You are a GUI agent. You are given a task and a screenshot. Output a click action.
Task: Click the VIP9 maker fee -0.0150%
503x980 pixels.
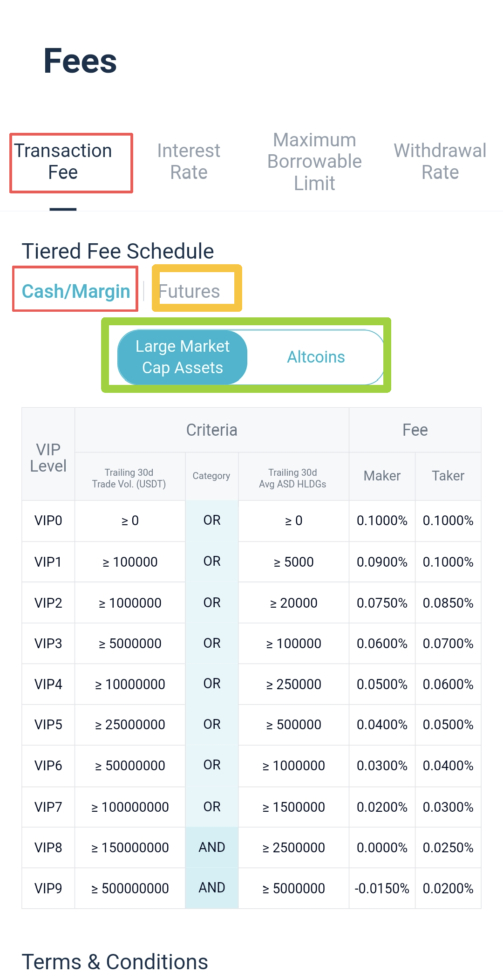coord(382,889)
